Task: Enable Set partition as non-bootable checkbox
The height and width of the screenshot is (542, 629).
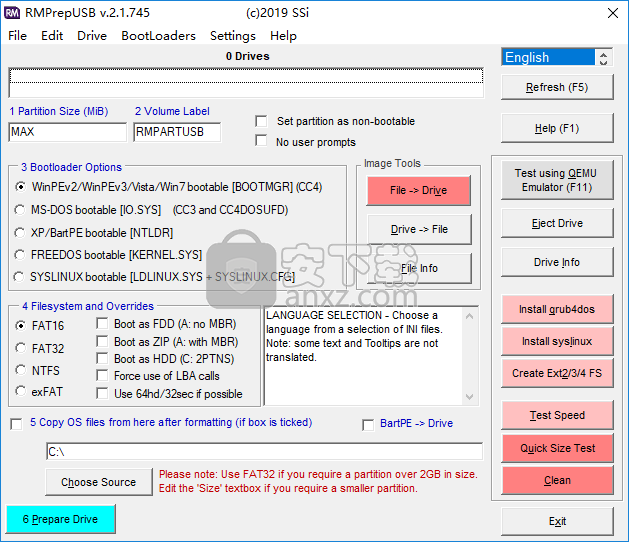Action: (x=261, y=121)
